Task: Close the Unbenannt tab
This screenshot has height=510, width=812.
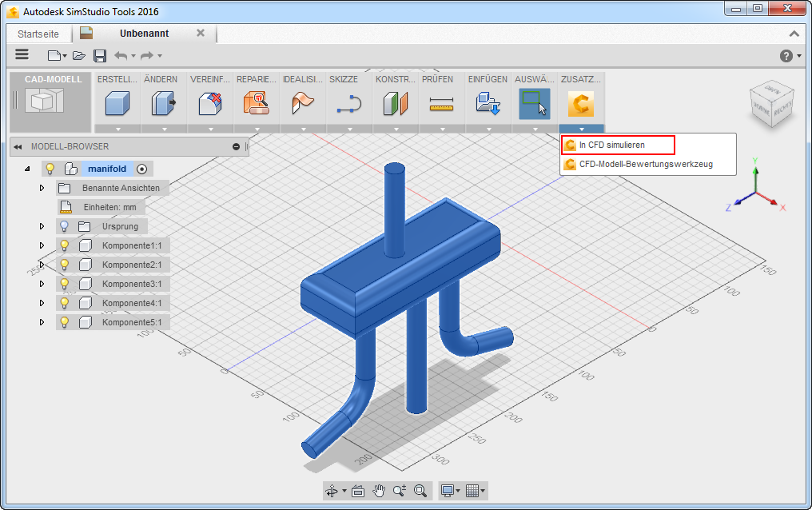Action: [x=201, y=33]
